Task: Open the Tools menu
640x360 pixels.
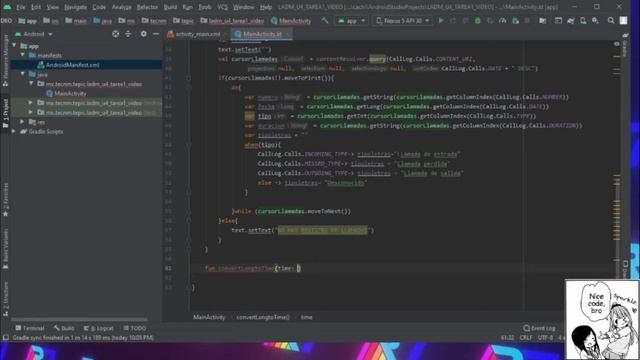Action: pyautogui.click(x=205, y=7)
